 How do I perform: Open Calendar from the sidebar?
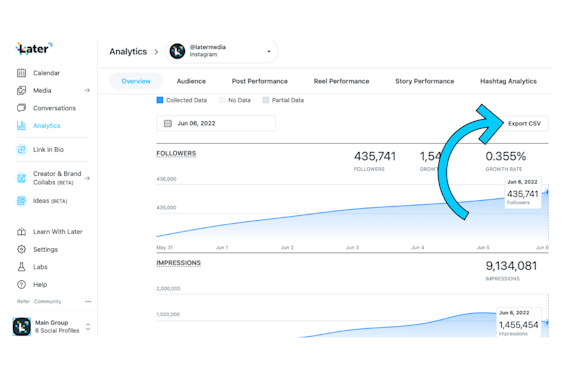(46, 73)
